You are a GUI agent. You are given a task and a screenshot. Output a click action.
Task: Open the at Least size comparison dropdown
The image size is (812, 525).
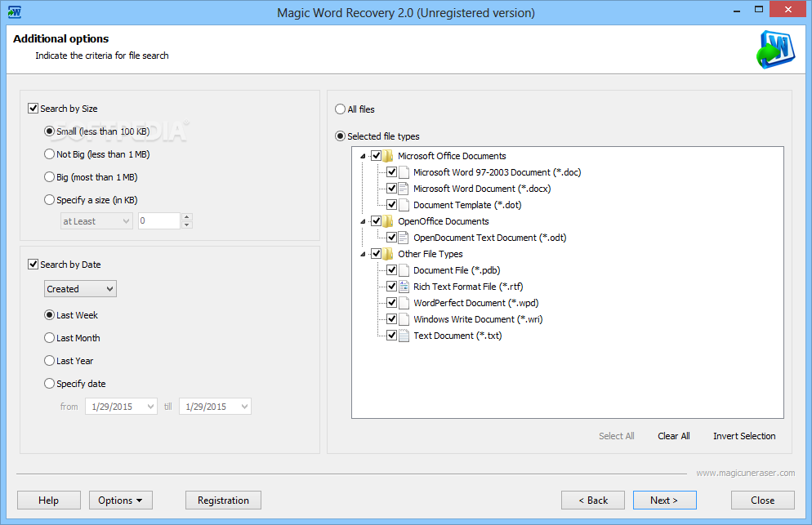click(96, 221)
